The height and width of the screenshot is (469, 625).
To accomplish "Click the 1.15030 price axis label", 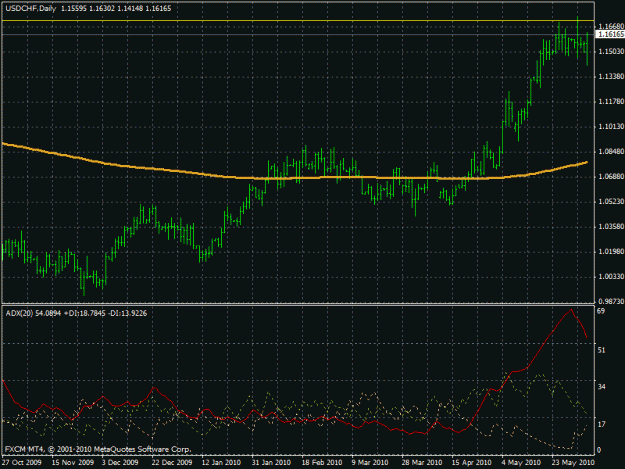I will click(x=611, y=51).
